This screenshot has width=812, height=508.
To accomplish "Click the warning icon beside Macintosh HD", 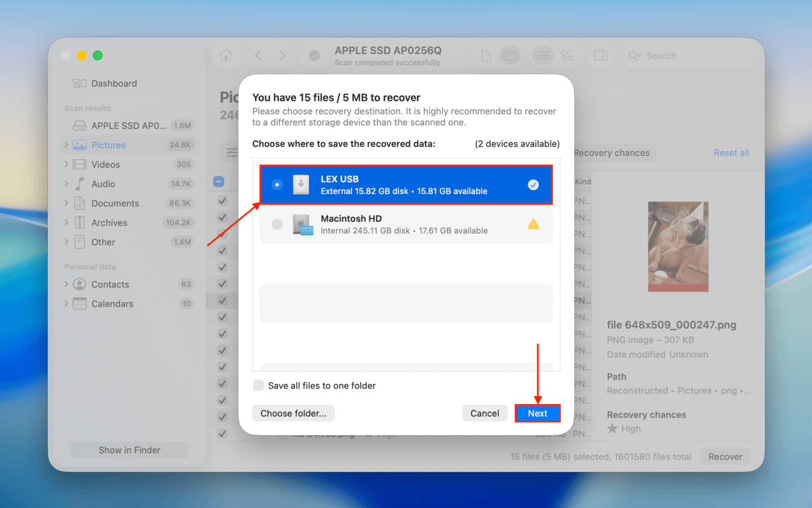I will point(533,224).
